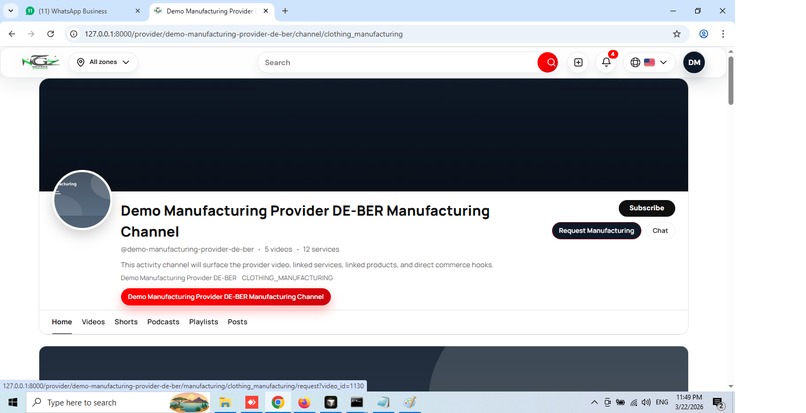Viewport: 806px width, 413px height.
Task: Switch to the WhatsApp Business tab
Action: [80, 11]
